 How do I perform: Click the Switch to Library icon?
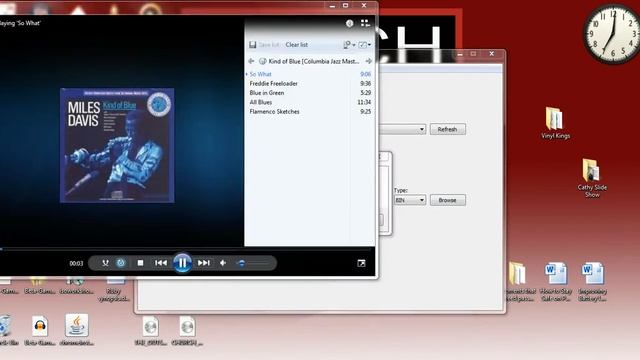point(365,23)
